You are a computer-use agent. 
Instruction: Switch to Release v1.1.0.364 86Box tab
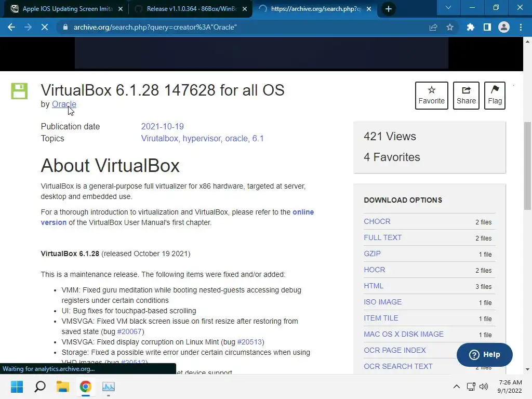pyautogui.click(x=192, y=9)
